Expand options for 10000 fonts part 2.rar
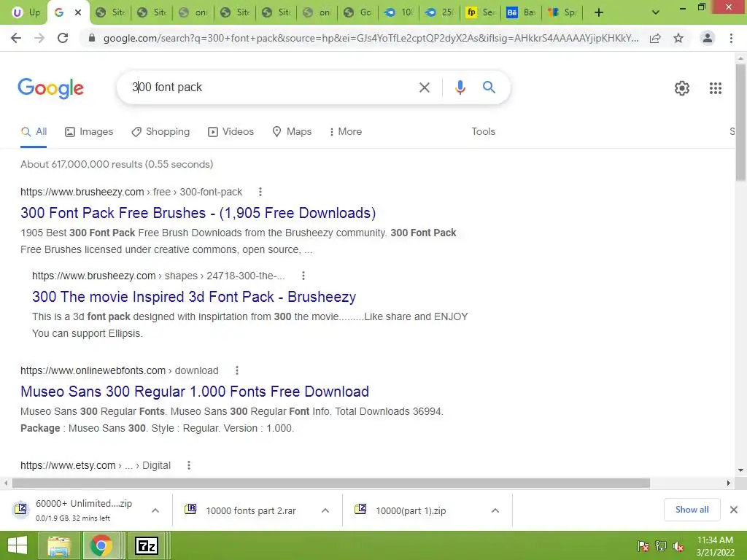The width and height of the screenshot is (747, 560). 325,510
